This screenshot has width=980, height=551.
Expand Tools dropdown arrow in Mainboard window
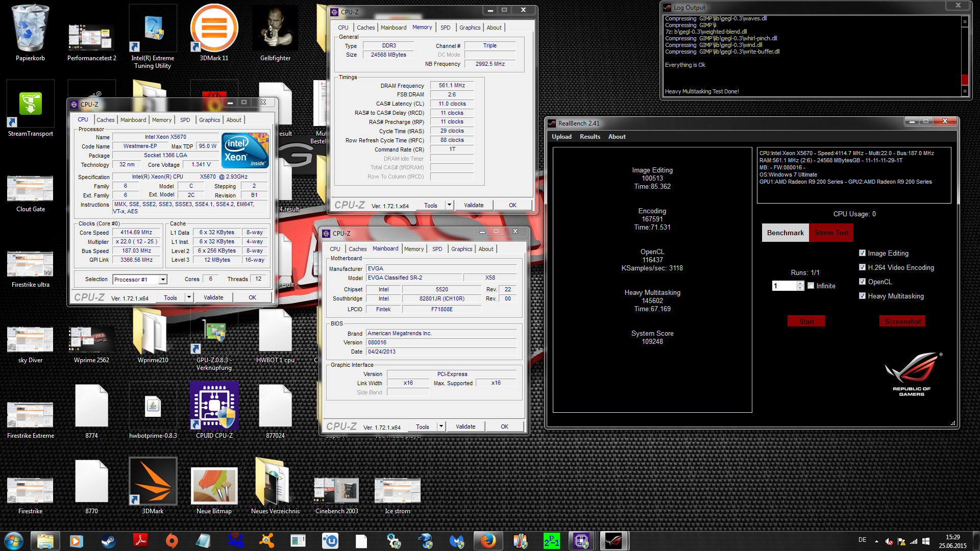click(441, 427)
